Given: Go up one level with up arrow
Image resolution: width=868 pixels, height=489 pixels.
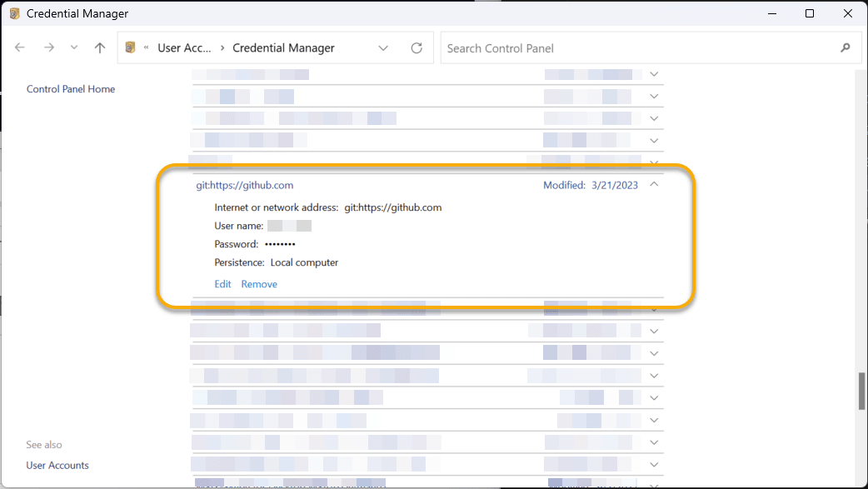Looking at the screenshot, I should click(100, 47).
